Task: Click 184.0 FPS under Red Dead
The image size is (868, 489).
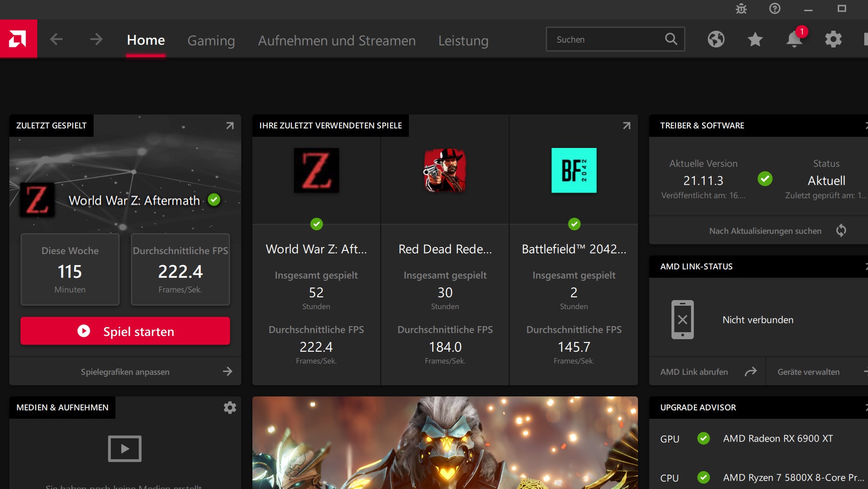Action: pyautogui.click(x=445, y=347)
